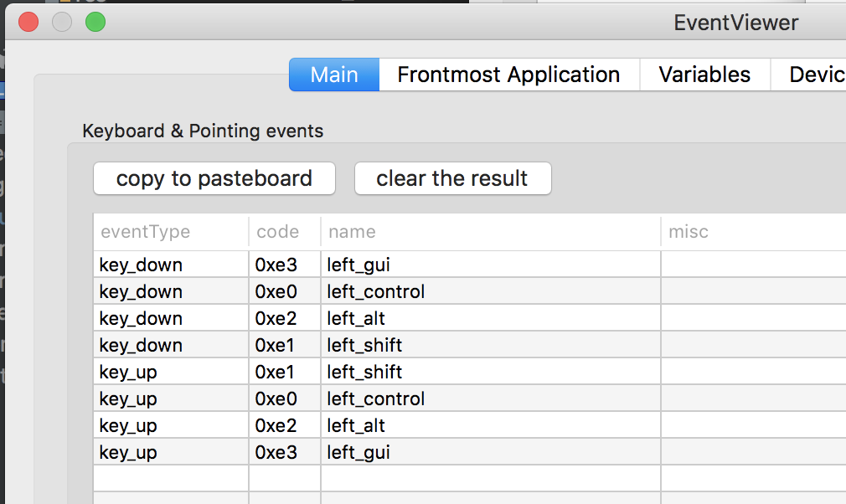Click the eventType column header

pyautogui.click(x=137, y=232)
